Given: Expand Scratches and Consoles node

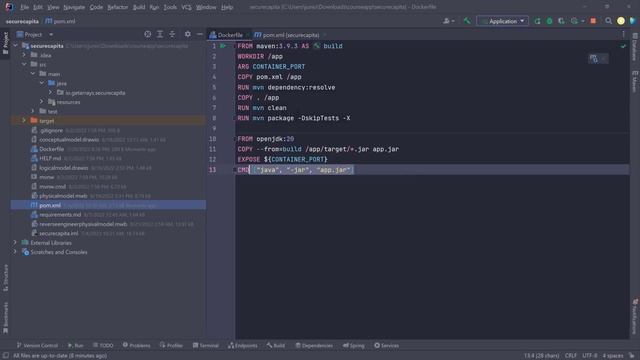Looking at the screenshot, I should click(x=15, y=252).
